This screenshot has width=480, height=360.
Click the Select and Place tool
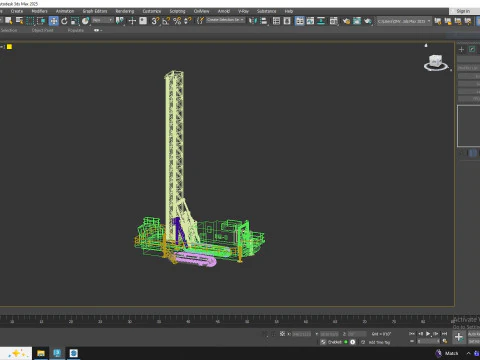[86, 21]
